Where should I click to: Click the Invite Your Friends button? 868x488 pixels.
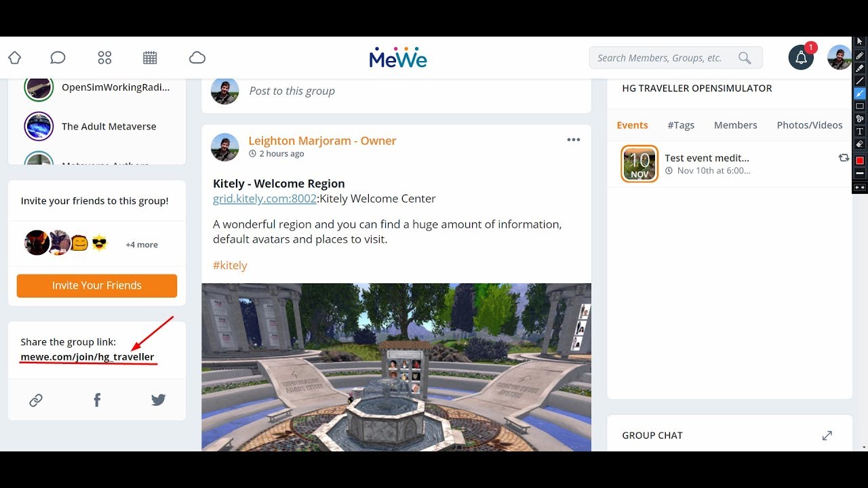click(97, 285)
